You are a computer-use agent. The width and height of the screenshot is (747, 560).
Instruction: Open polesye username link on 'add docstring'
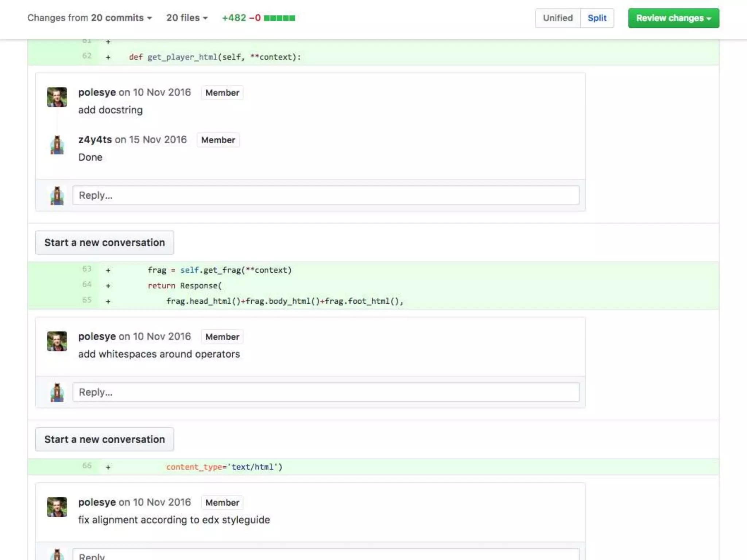pos(97,92)
